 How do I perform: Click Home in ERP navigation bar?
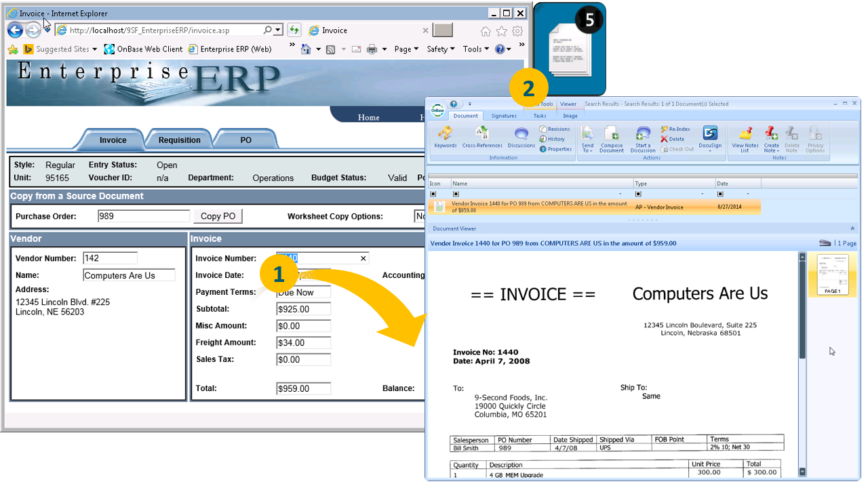coord(368,117)
